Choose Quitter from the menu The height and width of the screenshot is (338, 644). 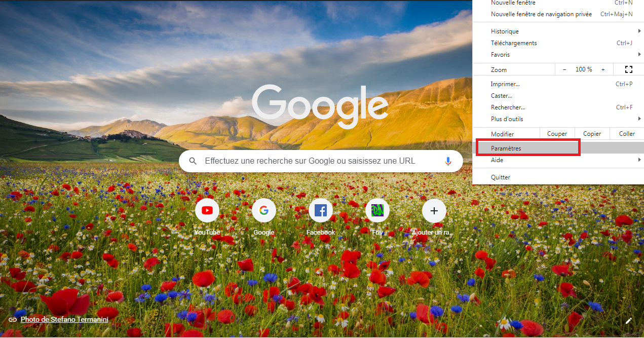click(x=558, y=177)
